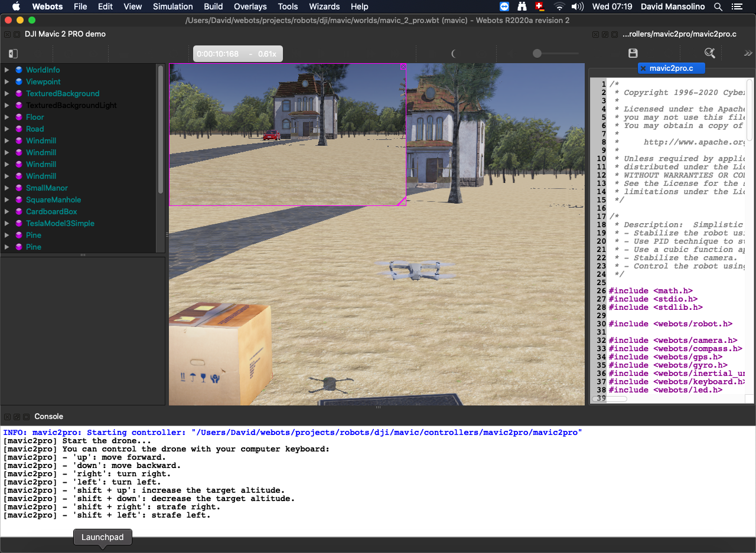The width and height of the screenshot is (756, 553).
Task: Click the Spotlight search icon in the menu bar
Action: tap(717, 7)
